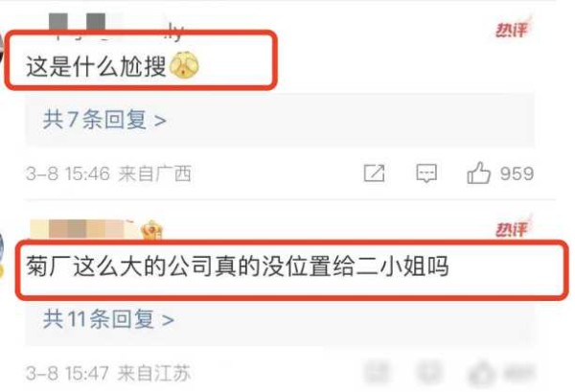Open the first commenter's blurred username

(116, 26)
